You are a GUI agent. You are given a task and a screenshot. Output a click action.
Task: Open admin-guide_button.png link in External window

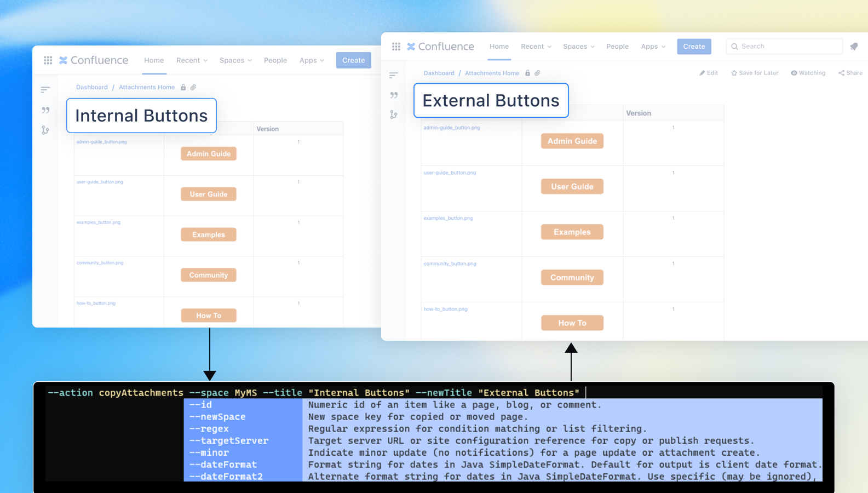(452, 128)
